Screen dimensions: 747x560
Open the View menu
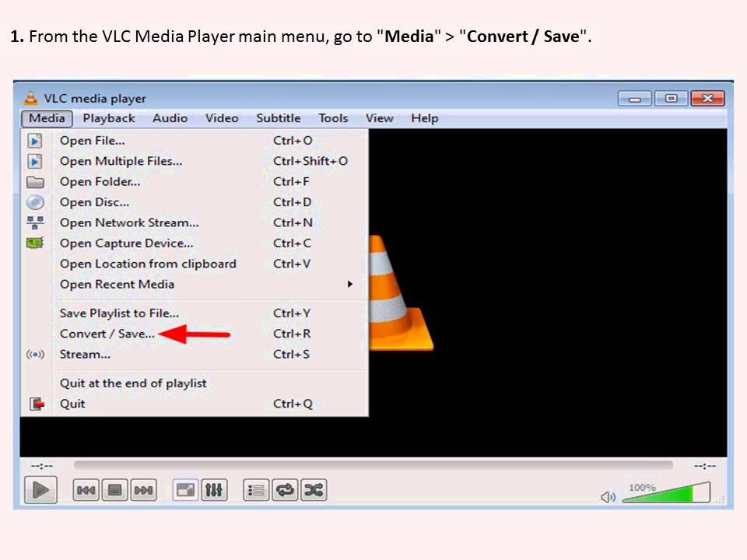point(379,118)
